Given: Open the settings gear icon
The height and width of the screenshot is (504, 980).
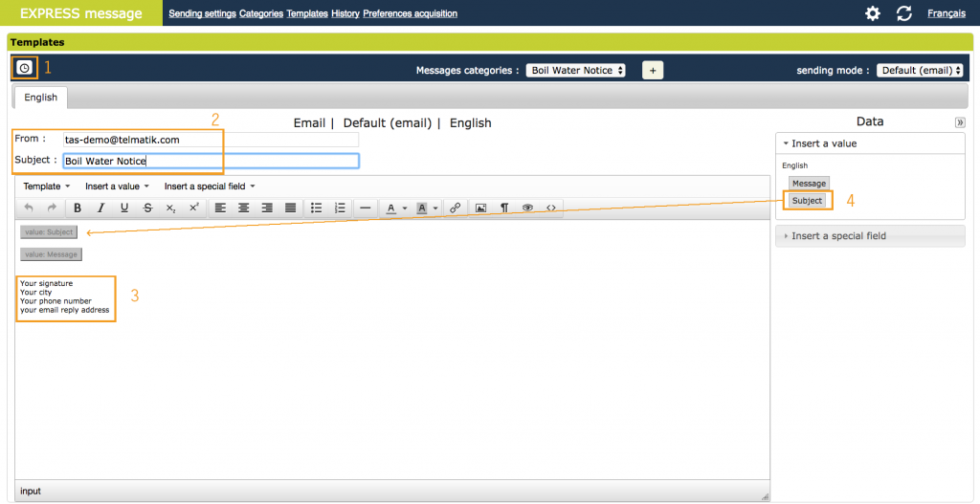Looking at the screenshot, I should point(873,13).
